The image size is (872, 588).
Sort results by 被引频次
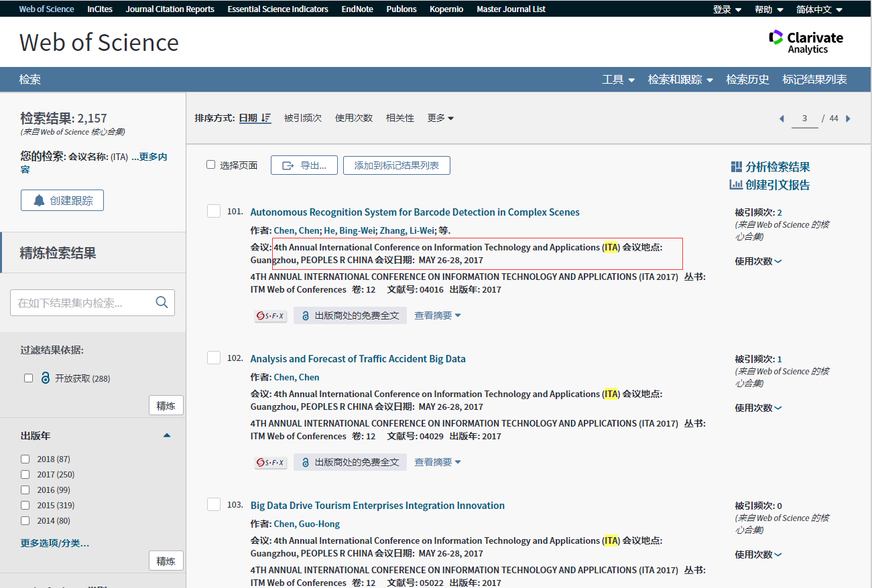point(303,118)
